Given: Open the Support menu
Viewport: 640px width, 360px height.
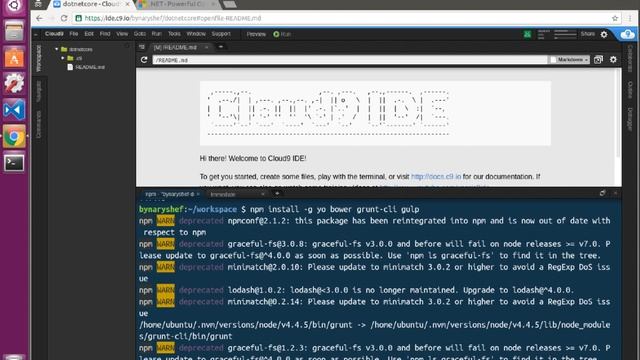Looking at the screenshot, I should 221,34.
